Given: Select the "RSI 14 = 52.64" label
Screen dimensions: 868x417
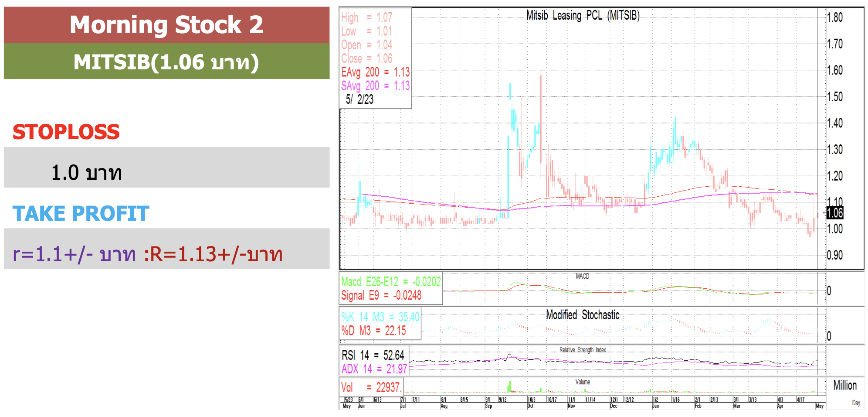Looking at the screenshot, I should [373, 355].
